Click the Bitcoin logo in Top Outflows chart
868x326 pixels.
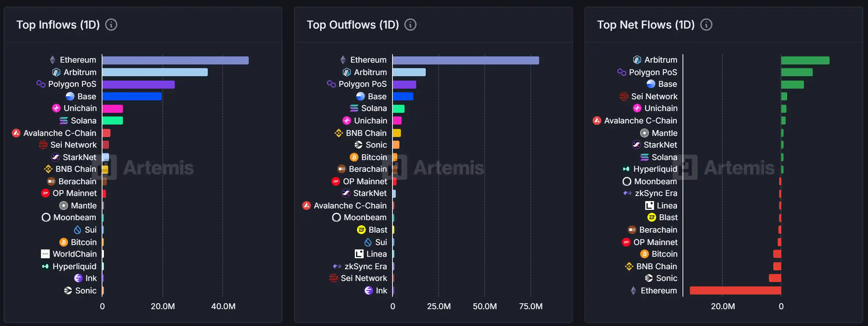pyautogui.click(x=354, y=157)
